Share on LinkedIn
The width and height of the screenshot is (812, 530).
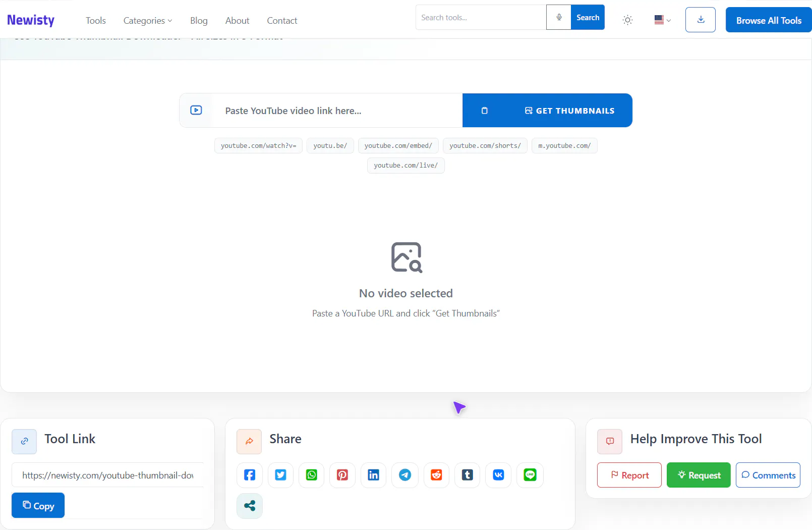[x=374, y=475]
